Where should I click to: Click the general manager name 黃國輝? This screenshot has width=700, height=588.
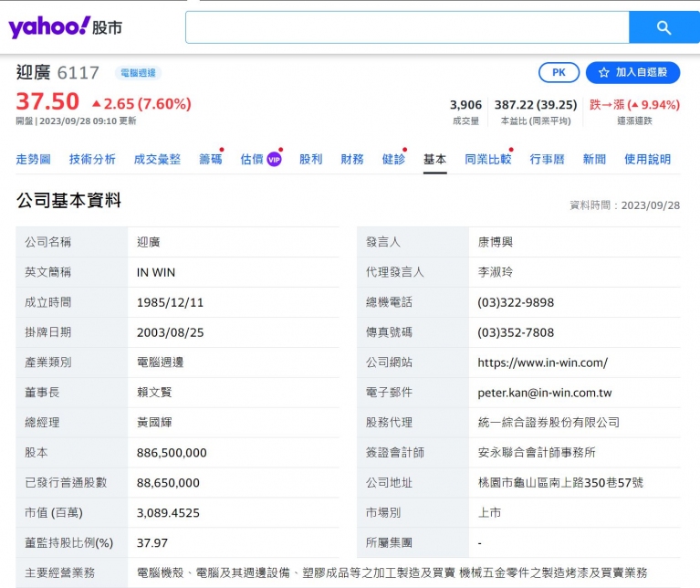click(154, 423)
